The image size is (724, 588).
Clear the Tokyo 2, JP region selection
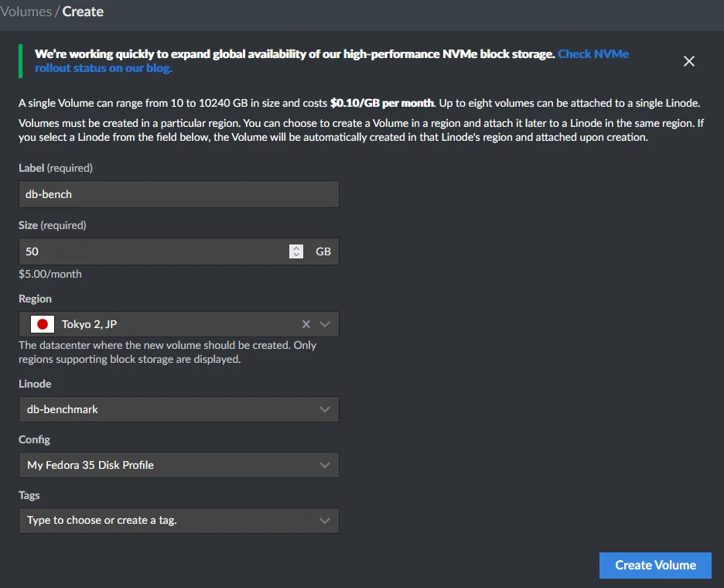pos(306,324)
